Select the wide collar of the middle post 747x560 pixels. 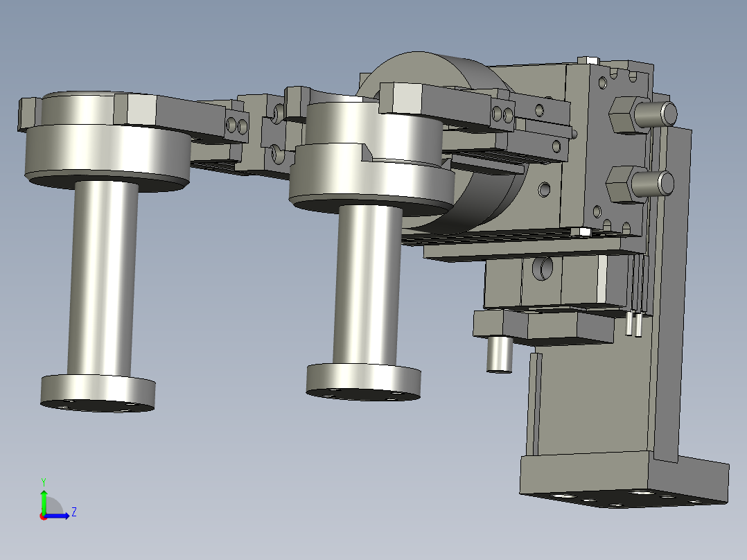coord(371,179)
